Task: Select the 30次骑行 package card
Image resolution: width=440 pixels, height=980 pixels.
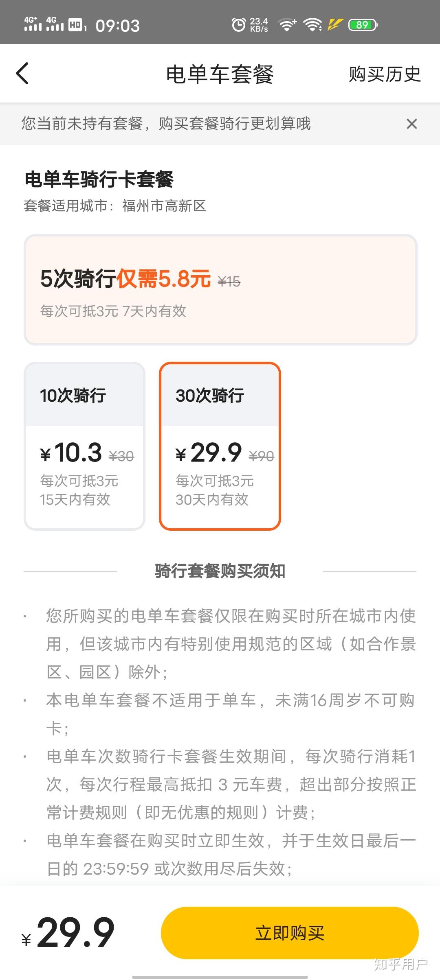Action: pos(220,446)
